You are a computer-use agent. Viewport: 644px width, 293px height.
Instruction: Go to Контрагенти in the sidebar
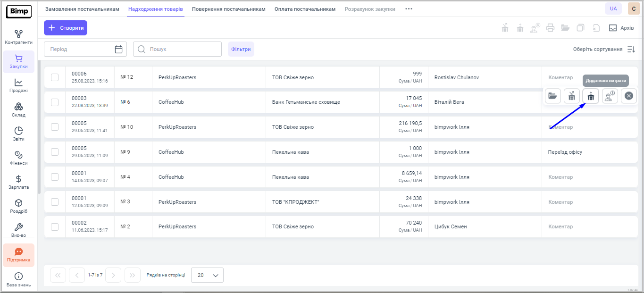pos(18,37)
